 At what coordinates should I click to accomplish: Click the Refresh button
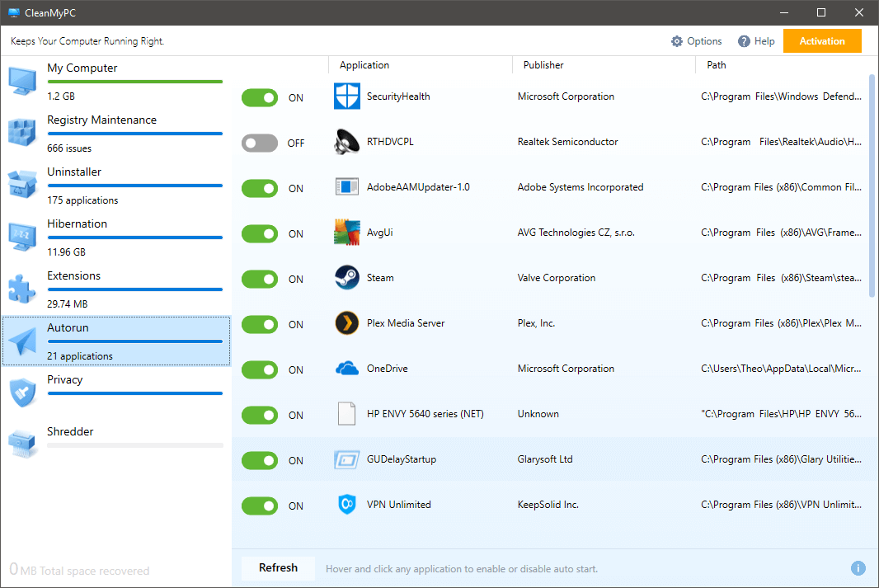(x=278, y=568)
